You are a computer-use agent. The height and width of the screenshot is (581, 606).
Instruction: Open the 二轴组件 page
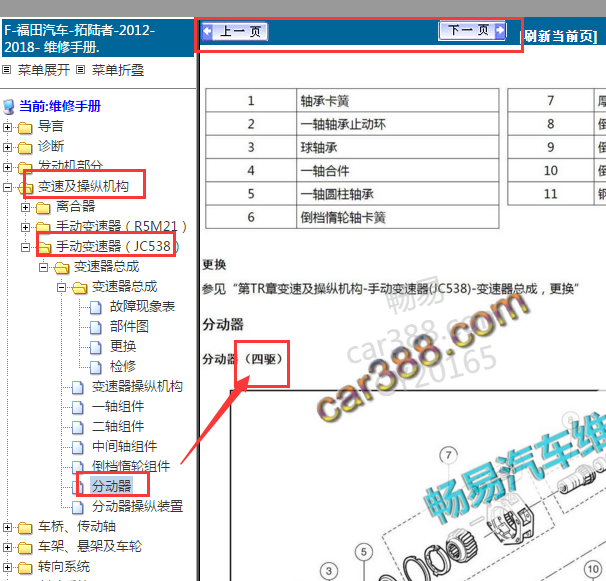pyautogui.click(x=118, y=426)
